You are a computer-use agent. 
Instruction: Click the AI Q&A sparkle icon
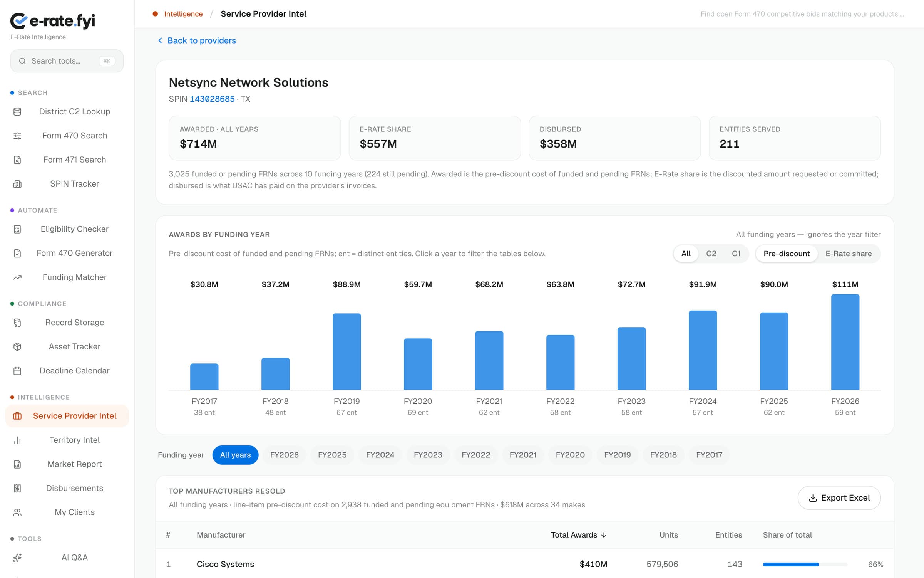[x=17, y=558]
